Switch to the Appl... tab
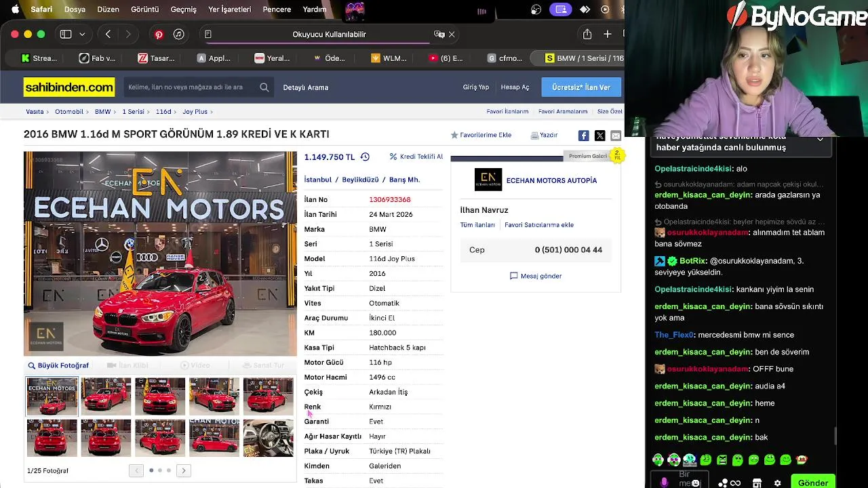Image resolution: width=868 pixels, height=488 pixels. tap(214, 58)
